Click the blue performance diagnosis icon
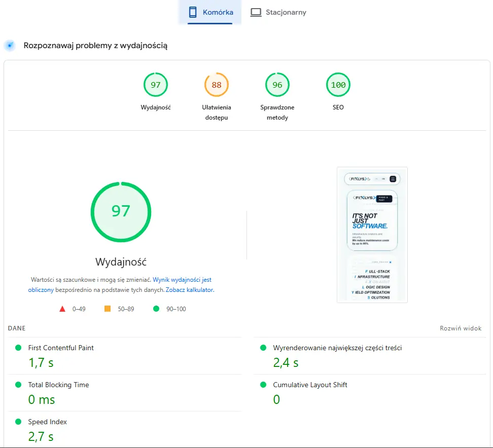This screenshot has height=448, width=493. [10, 46]
